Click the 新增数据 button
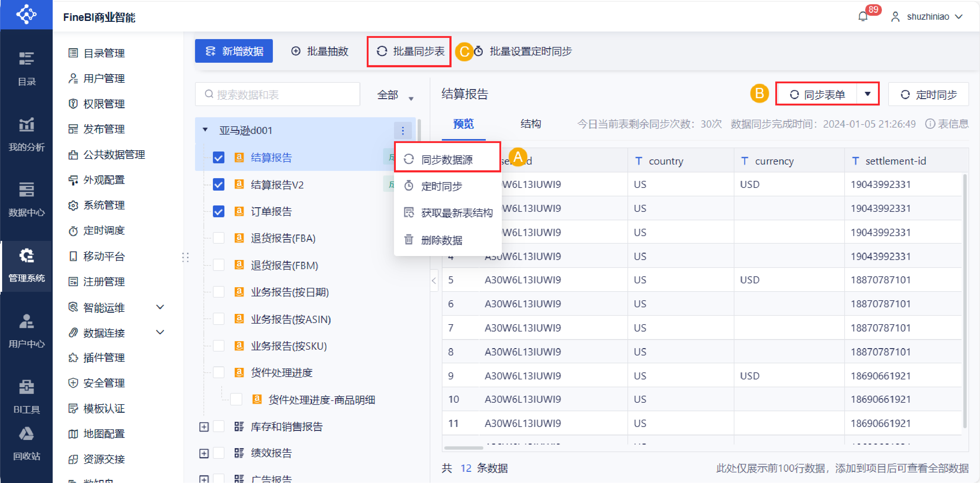 pyautogui.click(x=233, y=52)
